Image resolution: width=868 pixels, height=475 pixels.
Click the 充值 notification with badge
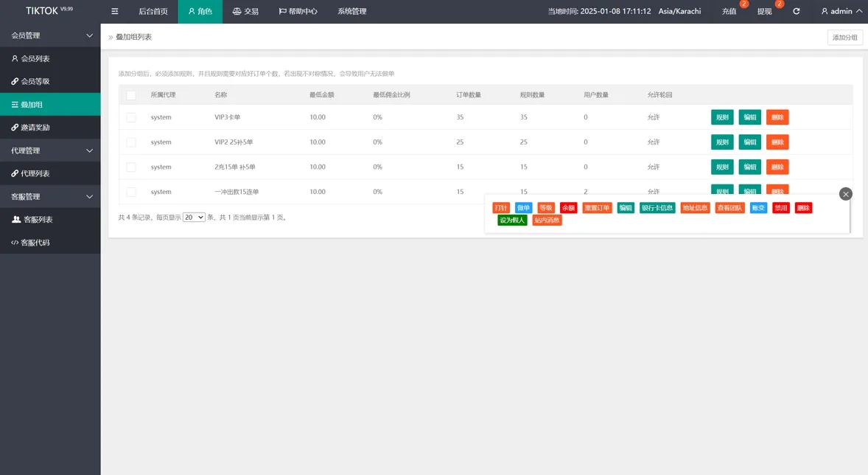point(729,12)
